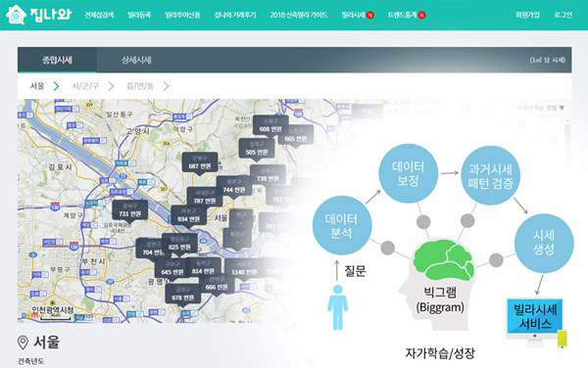Click the 과거시세 패턴 검증 circle
Image resolution: width=588 pixels, height=368 pixels.
490,176
